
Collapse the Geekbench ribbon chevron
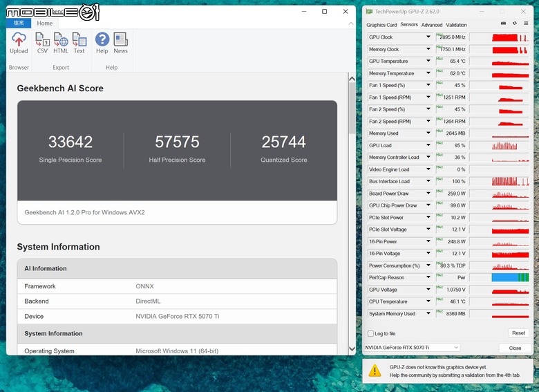tap(350, 24)
